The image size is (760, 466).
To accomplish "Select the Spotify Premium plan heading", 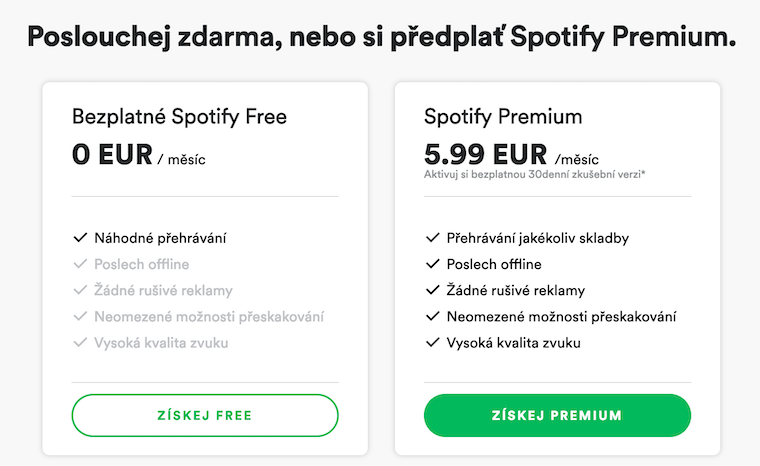I will point(503,117).
